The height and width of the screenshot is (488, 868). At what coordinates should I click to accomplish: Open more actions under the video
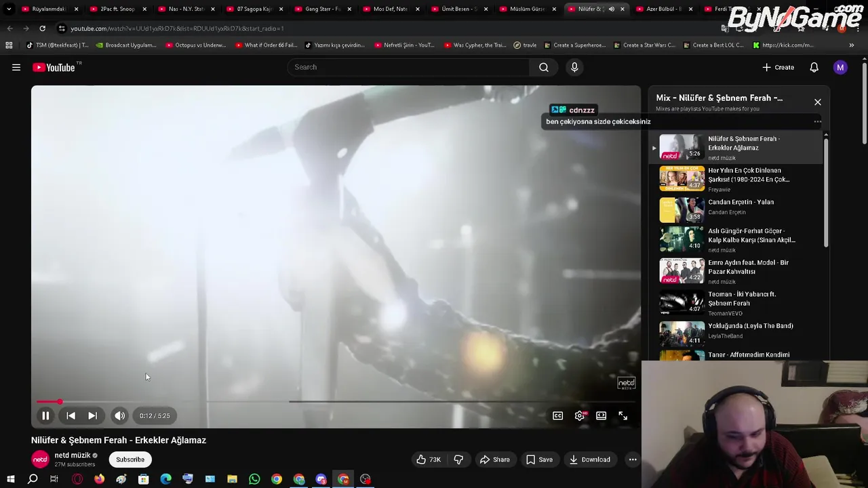[632, 460]
